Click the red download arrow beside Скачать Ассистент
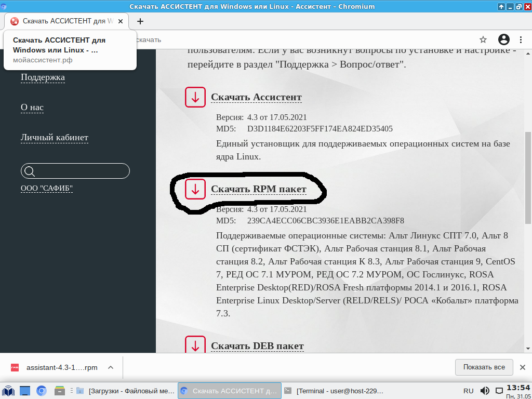The image size is (532, 399). pos(195,97)
